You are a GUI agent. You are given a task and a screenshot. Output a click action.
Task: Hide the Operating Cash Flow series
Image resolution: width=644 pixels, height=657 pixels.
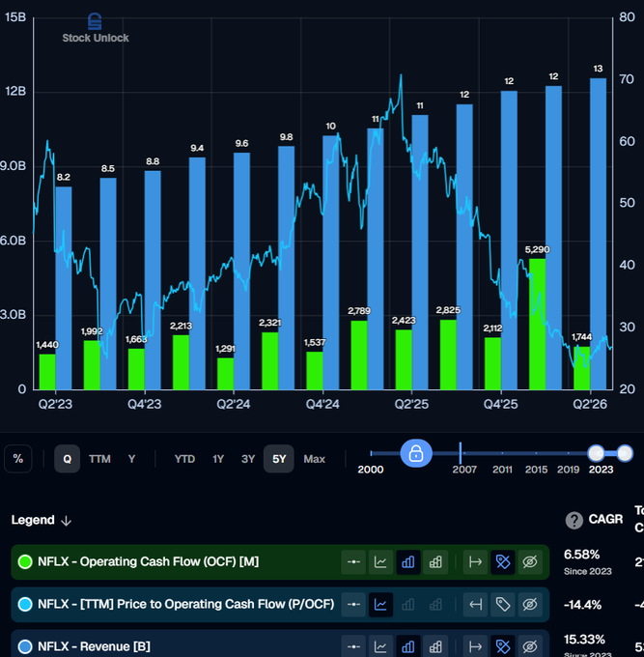530,562
